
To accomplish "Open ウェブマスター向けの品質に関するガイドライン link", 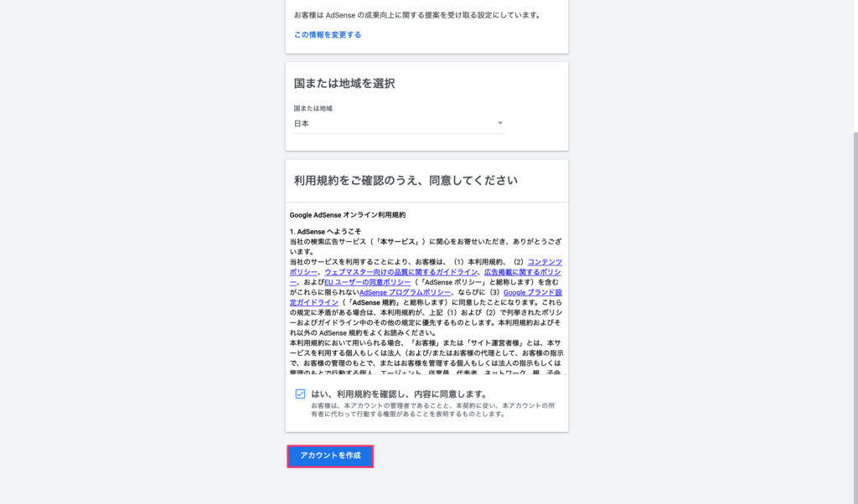I will click(401, 272).
